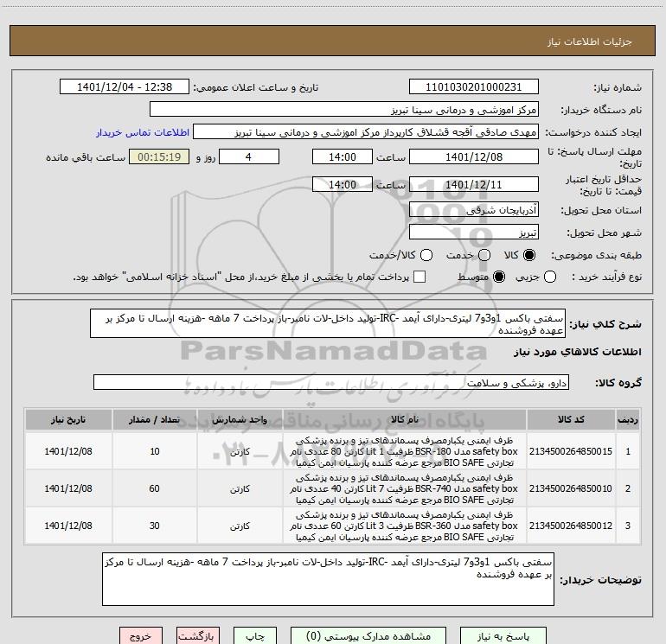Screen dimensions: 666x644
Task: Click the buyer name field مرکز اموزشی و درمانی سینا تبریز
Action: click(344, 110)
